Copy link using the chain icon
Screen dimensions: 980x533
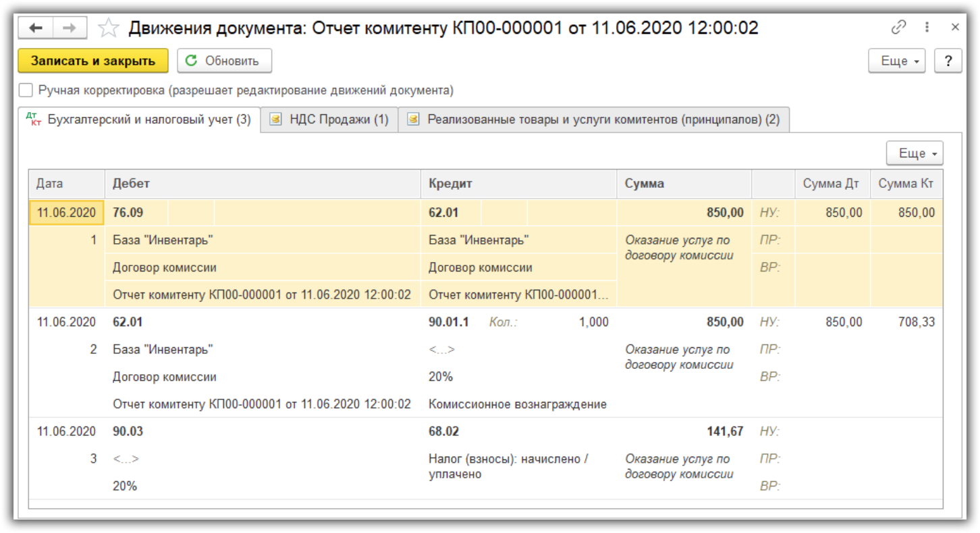coord(898,28)
